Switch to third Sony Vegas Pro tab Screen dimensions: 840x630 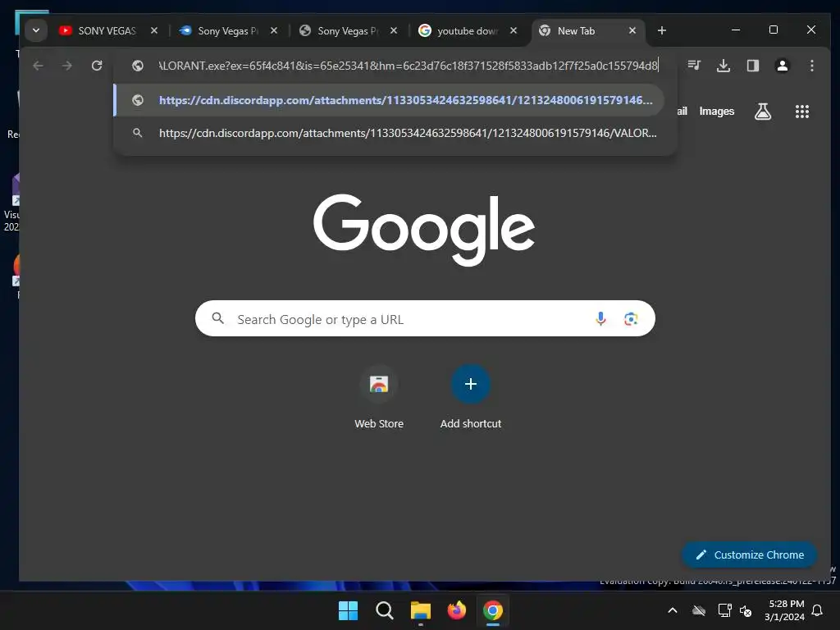coord(341,30)
